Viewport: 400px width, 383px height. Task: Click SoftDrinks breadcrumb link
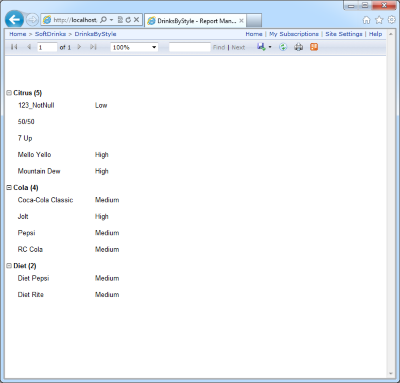[50, 34]
